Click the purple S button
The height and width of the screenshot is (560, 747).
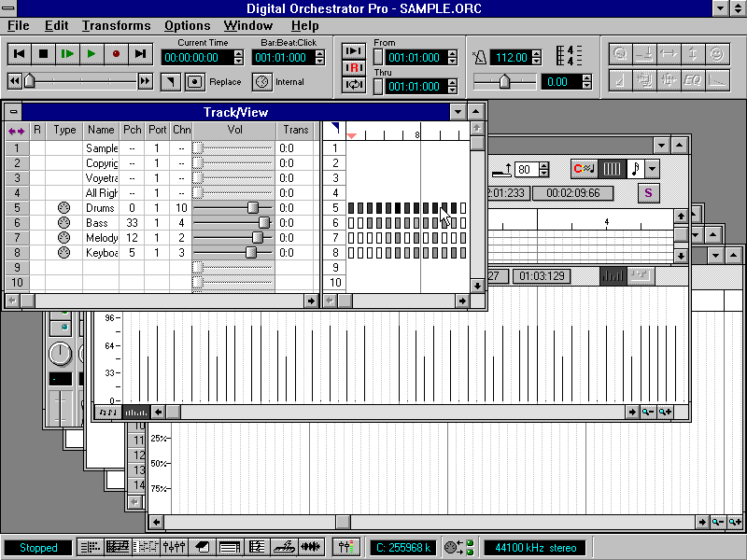(x=647, y=193)
